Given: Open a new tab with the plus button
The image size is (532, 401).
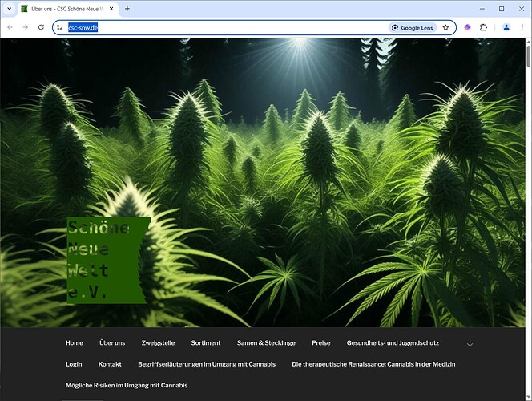Looking at the screenshot, I should (x=127, y=9).
